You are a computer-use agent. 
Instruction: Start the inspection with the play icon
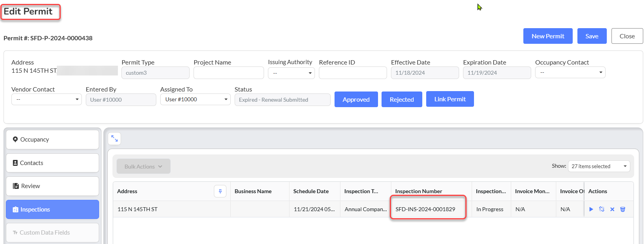click(591, 209)
